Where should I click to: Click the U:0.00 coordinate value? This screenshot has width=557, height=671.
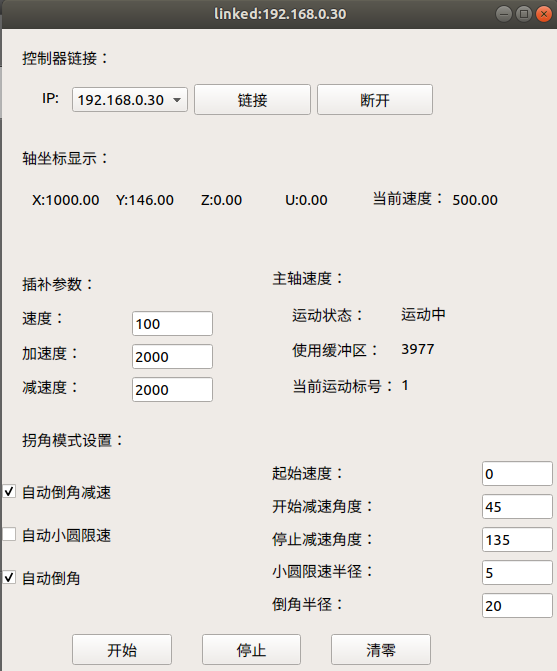coord(306,200)
